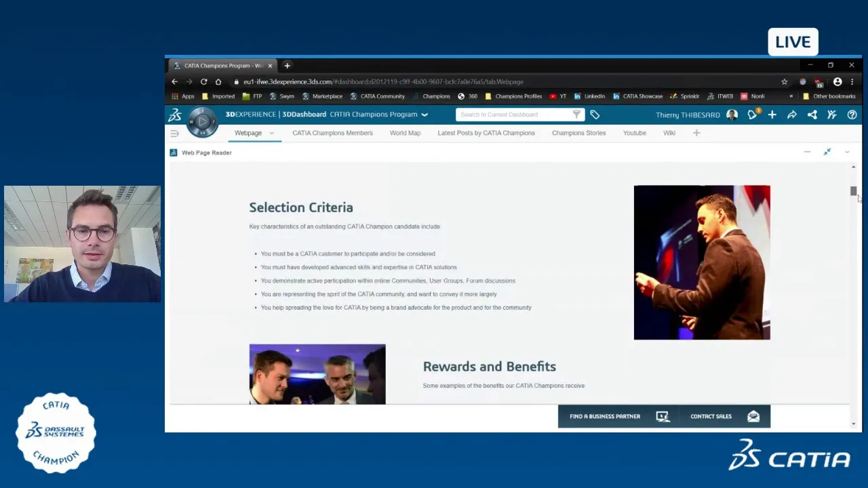The width and height of the screenshot is (868, 488).
Task: Click the browser Home icon
Action: point(218,81)
